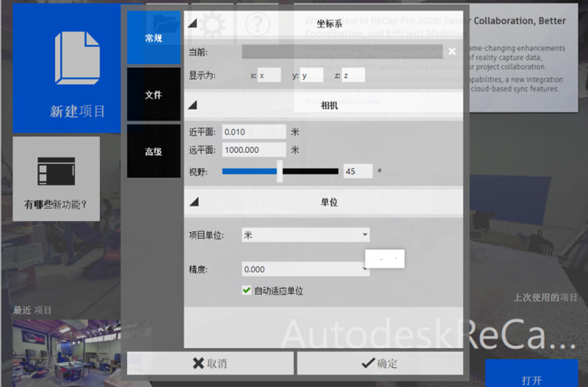Click the New Project document icon
Viewport: 588px width, 387px height.
(x=77, y=58)
